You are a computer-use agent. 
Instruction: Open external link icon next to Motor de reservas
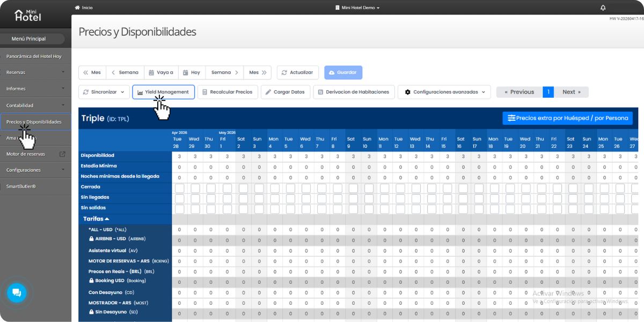pos(62,154)
